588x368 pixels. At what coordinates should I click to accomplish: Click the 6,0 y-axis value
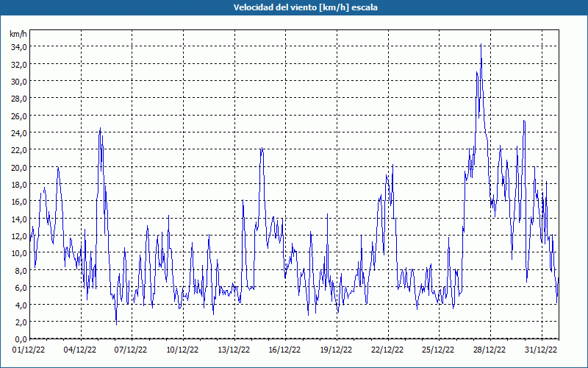click(21, 288)
